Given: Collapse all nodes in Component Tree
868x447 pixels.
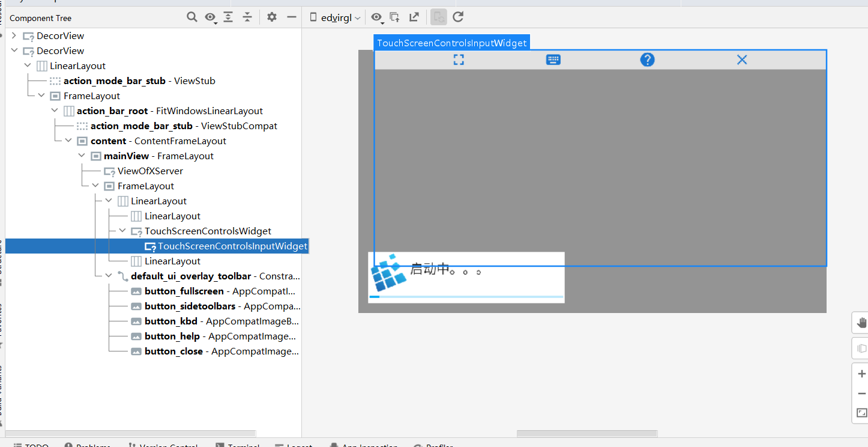Looking at the screenshot, I should click(x=247, y=17).
